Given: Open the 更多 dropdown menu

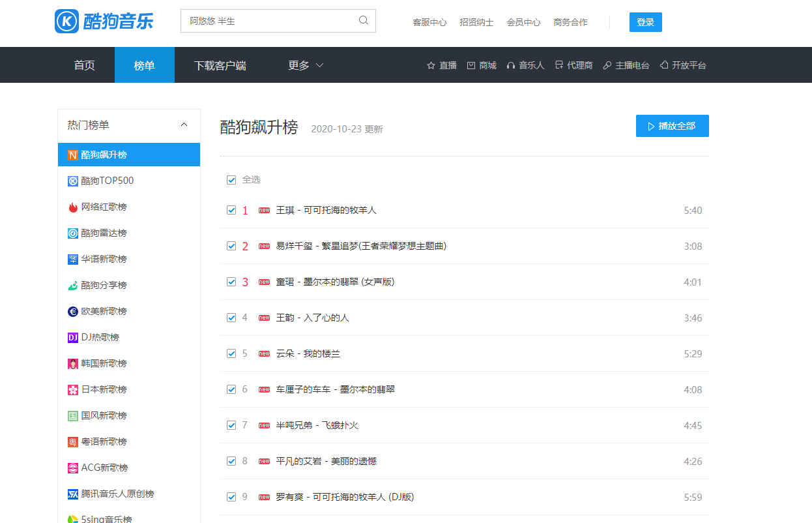Looking at the screenshot, I should click(305, 65).
